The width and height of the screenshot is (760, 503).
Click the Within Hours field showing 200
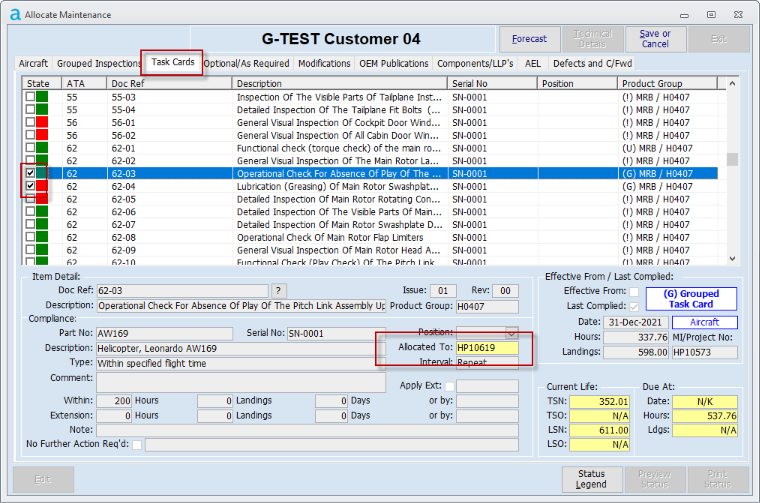point(114,401)
